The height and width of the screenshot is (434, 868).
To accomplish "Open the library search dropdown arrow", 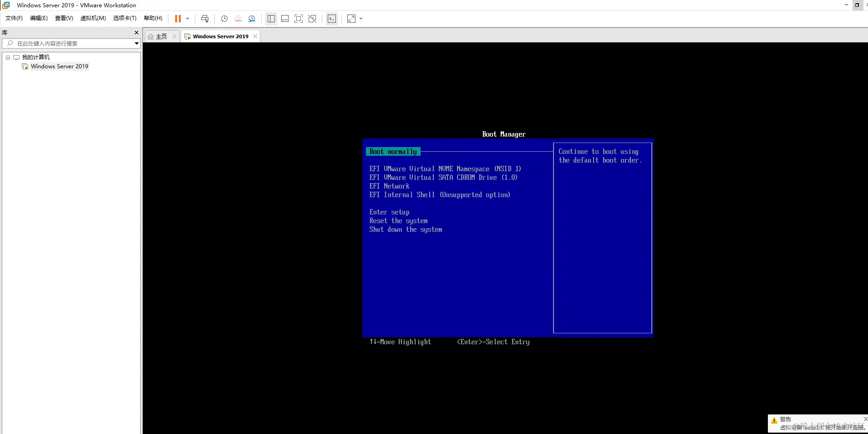I will click(137, 44).
